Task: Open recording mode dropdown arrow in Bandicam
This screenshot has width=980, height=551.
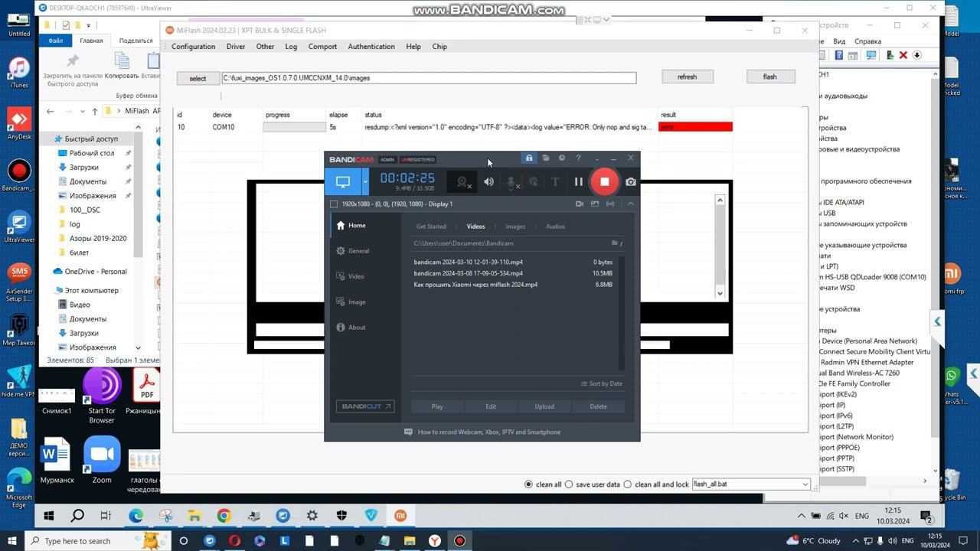Action: (x=365, y=181)
